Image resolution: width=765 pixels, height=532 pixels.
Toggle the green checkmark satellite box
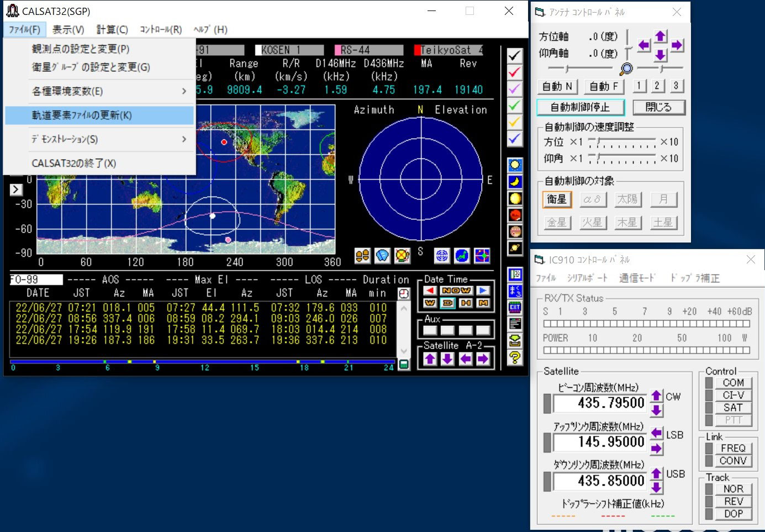tap(514, 106)
